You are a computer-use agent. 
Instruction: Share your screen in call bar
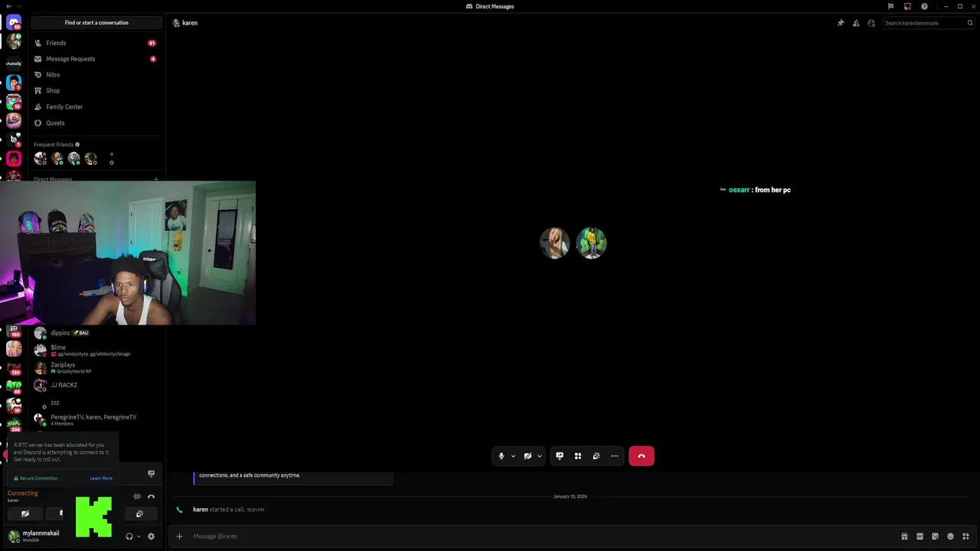pos(560,456)
